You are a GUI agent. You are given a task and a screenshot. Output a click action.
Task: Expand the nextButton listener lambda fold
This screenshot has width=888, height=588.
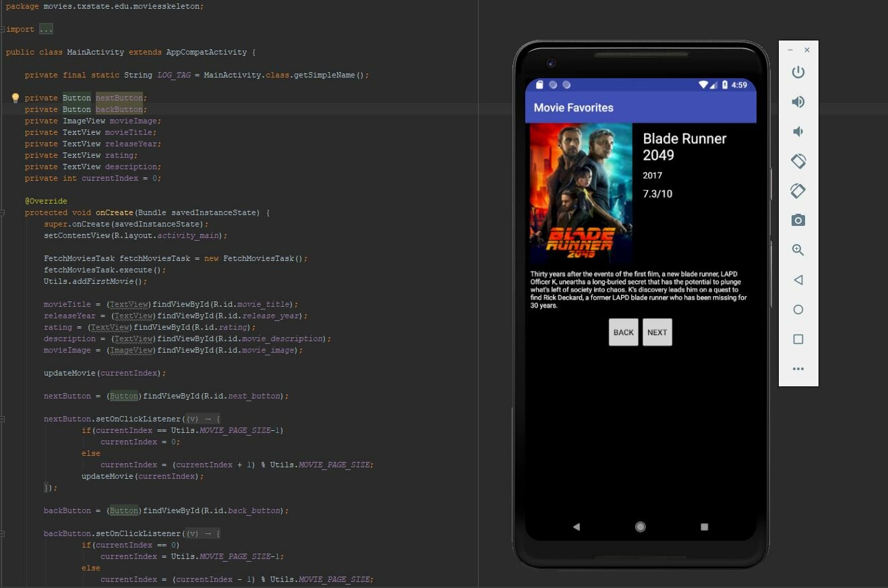click(x=3, y=419)
